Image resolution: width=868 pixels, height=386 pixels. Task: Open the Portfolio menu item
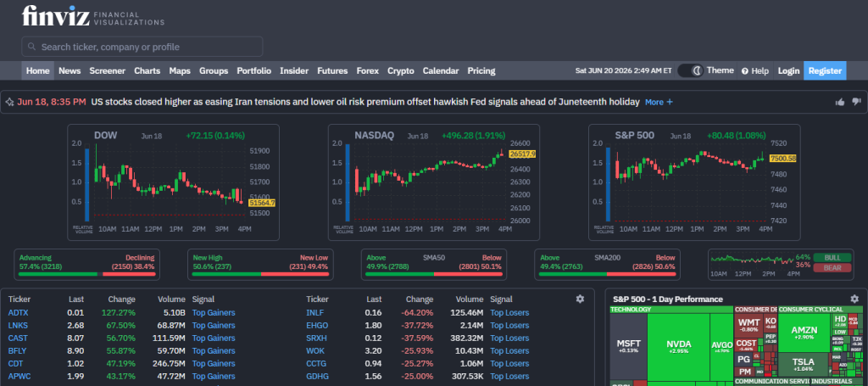coord(254,71)
